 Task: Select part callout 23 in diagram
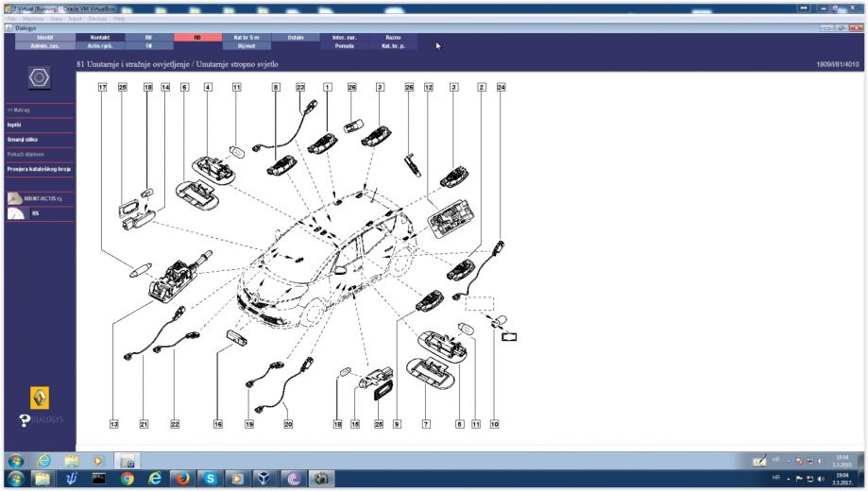[300, 88]
